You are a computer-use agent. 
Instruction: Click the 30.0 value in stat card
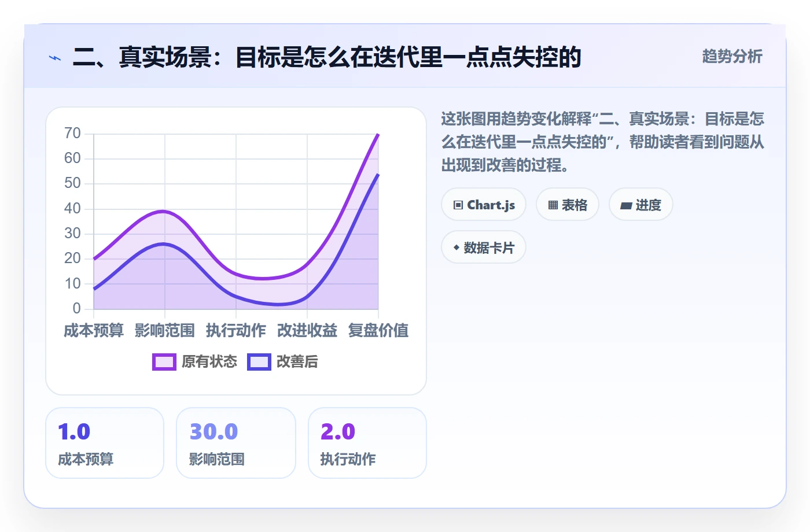pos(213,432)
